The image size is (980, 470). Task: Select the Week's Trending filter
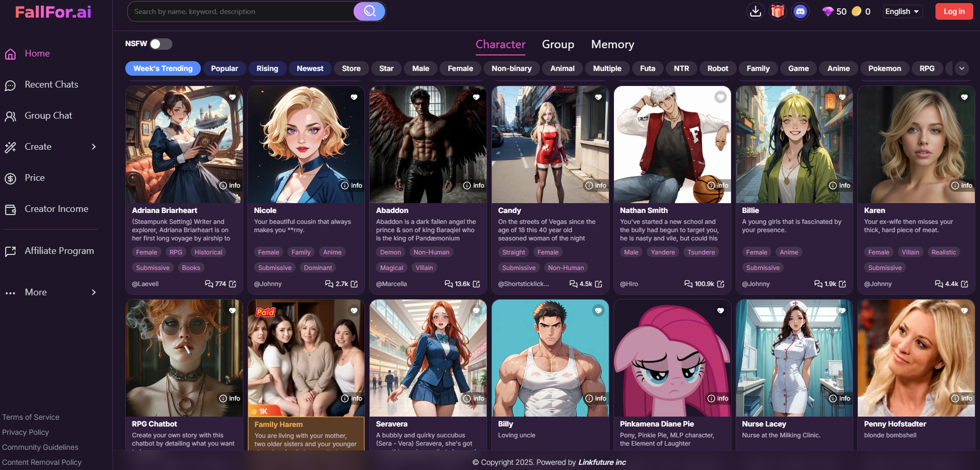(x=163, y=68)
